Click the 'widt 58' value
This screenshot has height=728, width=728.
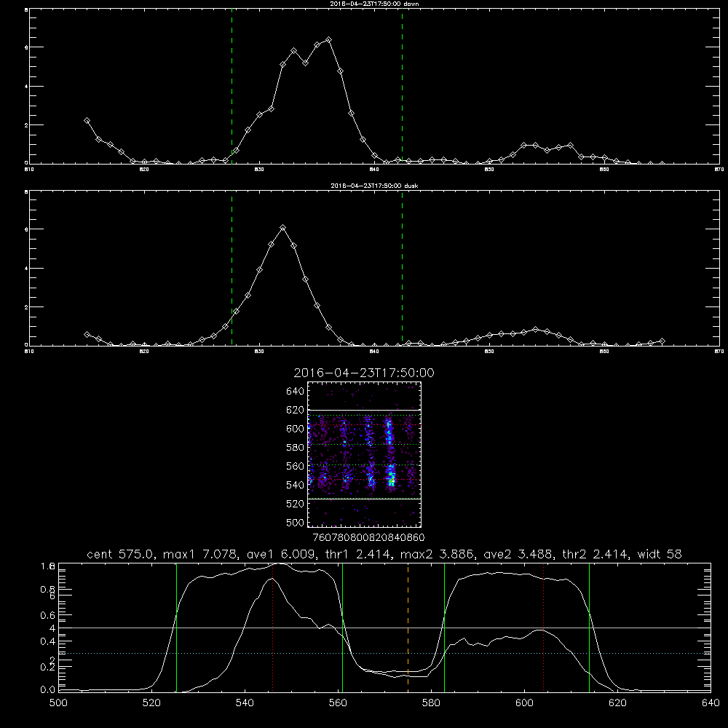pyautogui.click(x=660, y=554)
